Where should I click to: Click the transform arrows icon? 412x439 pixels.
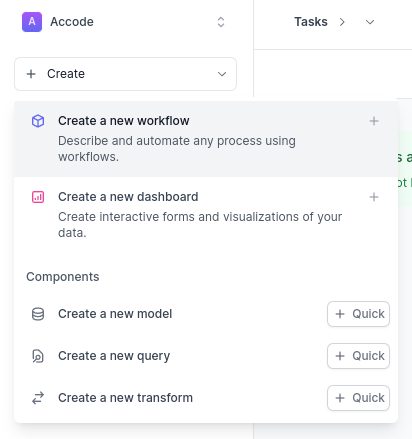pyautogui.click(x=38, y=398)
